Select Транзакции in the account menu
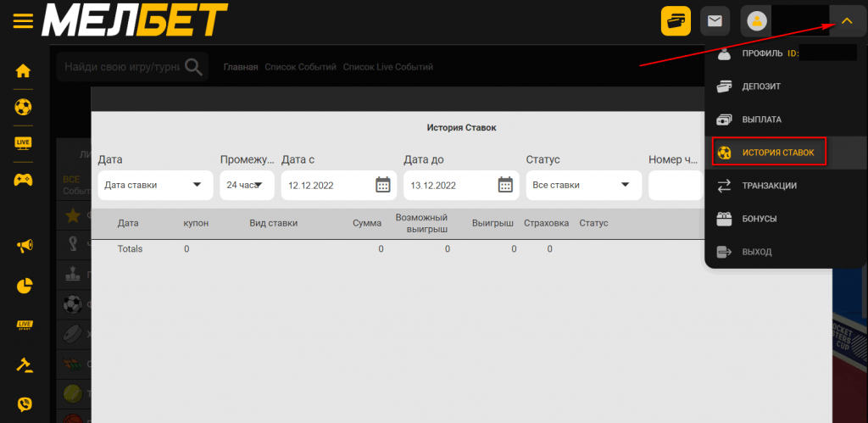Image resolution: width=868 pixels, height=423 pixels. coord(768,186)
